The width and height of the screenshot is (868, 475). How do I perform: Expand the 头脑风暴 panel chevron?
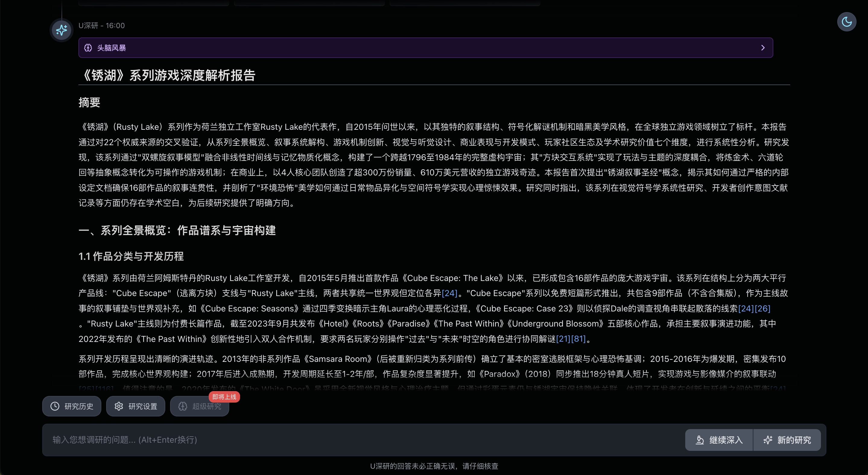click(x=763, y=48)
